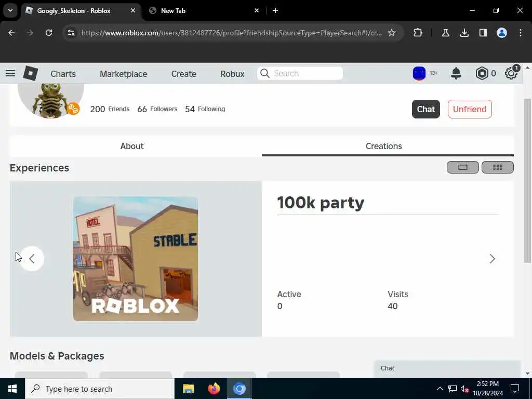Open Firefox from the taskbar
The height and width of the screenshot is (399, 532).
[x=214, y=389]
